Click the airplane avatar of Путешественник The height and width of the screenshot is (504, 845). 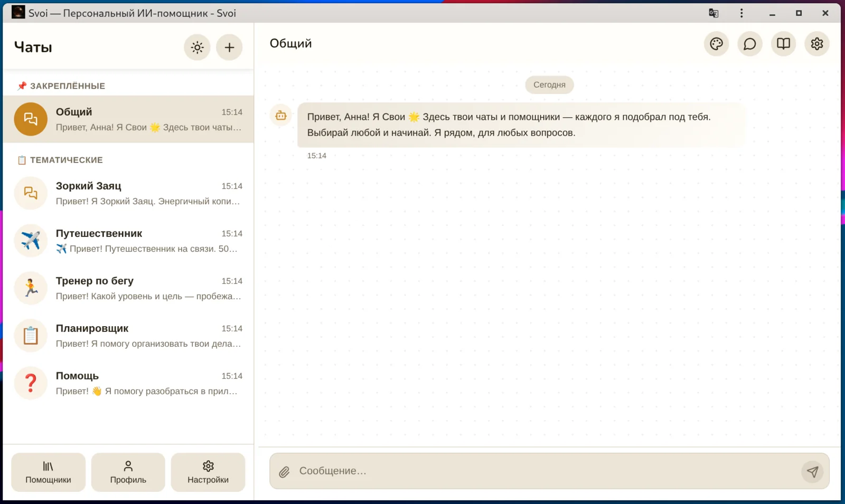[31, 241]
